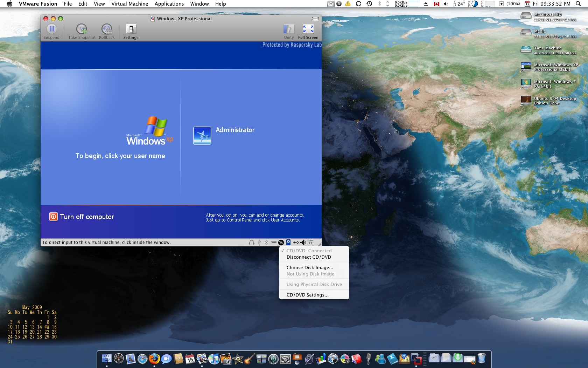Roll back to the last snapshot
Image resolution: width=588 pixels, height=368 pixels.
point(107,32)
